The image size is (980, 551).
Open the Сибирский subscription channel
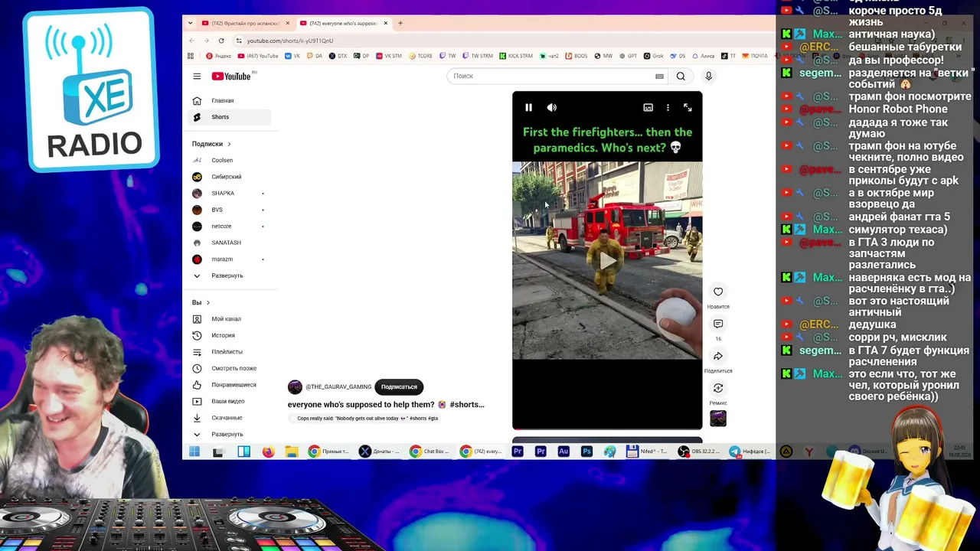click(230, 177)
